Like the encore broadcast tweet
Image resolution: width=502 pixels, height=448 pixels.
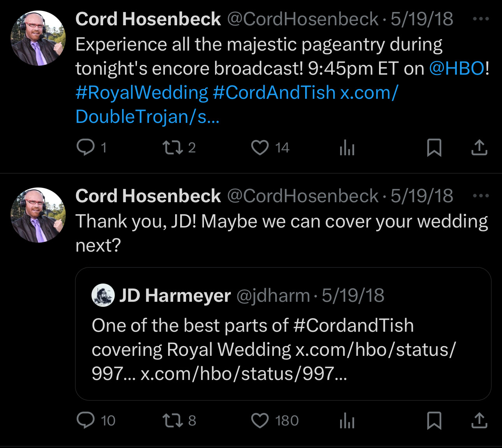click(260, 148)
